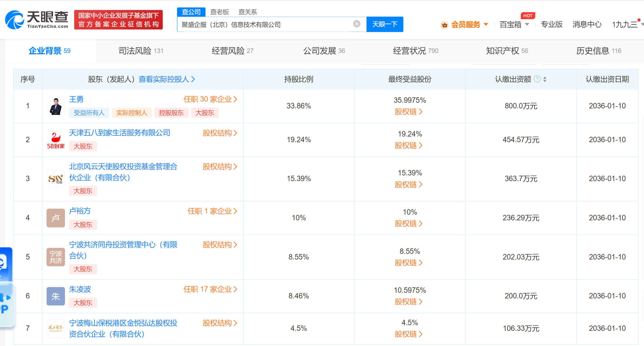
Task: Open 宁波梅山保税港区金悦弘达 company link
Action: coord(123,328)
